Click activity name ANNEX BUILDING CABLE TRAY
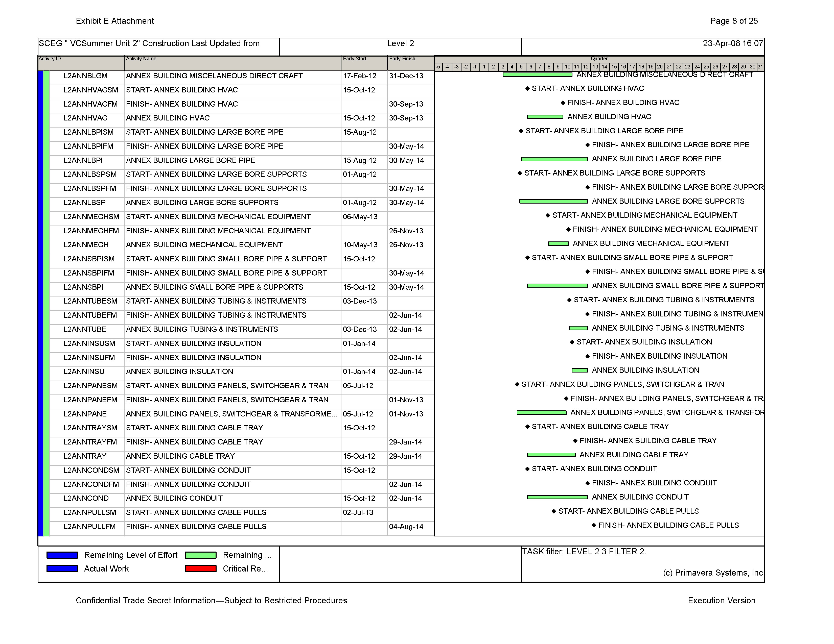 (x=180, y=456)
